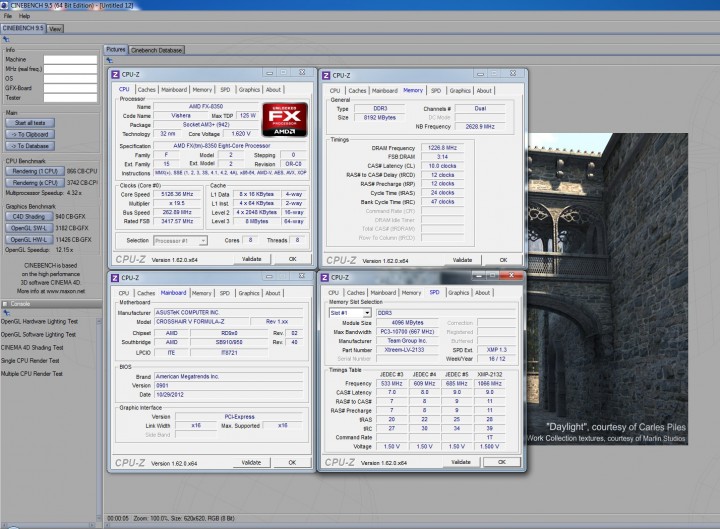Start the OpenGL SW-L test
The height and width of the screenshot is (529, 720).
pyautogui.click(x=28, y=228)
